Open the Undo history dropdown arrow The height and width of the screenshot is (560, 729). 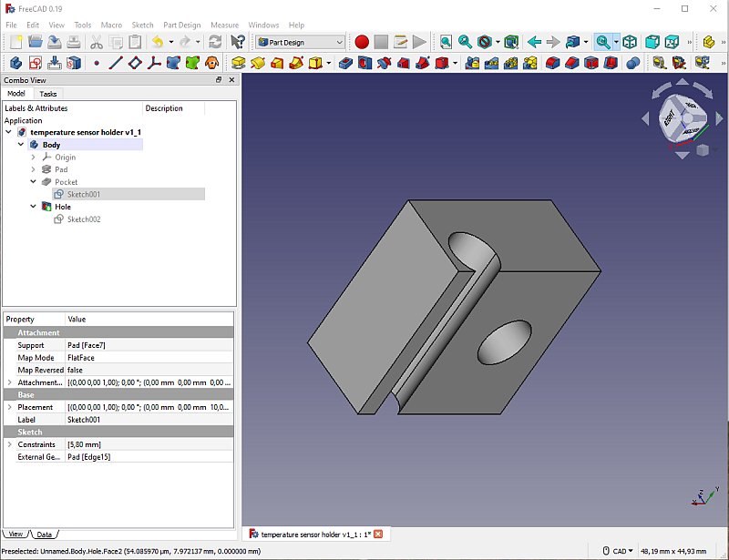tap(171, 42)
